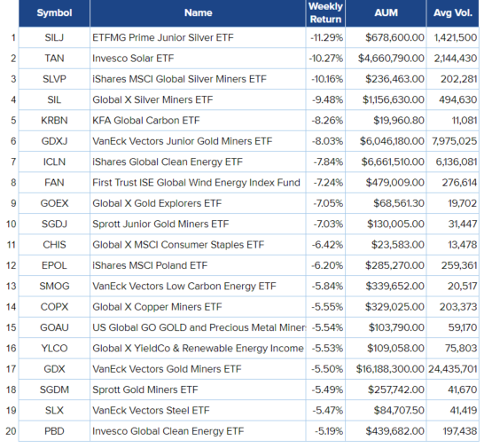
Task: Select the -11.29% weekly return cell
Action: pos(325,37)
